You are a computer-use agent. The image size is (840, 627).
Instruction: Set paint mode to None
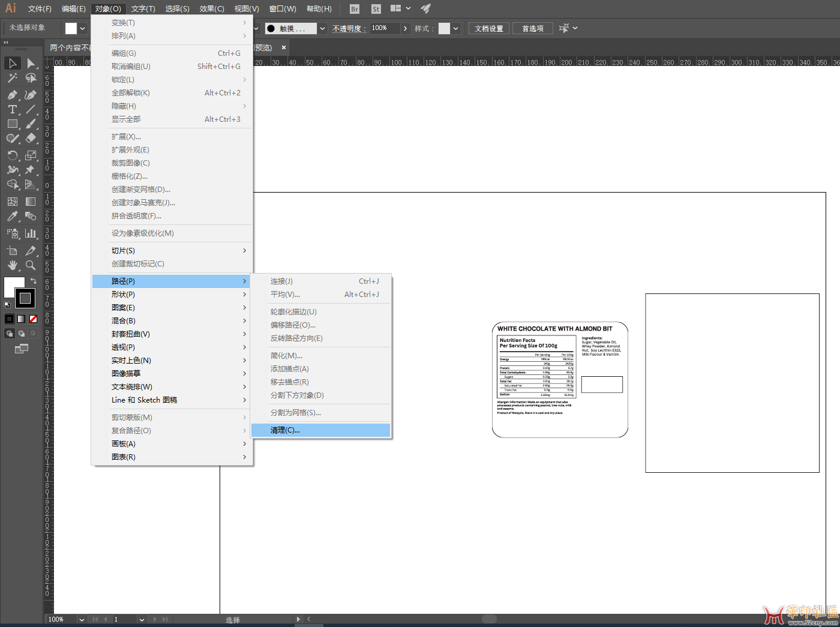pos(34,319)
